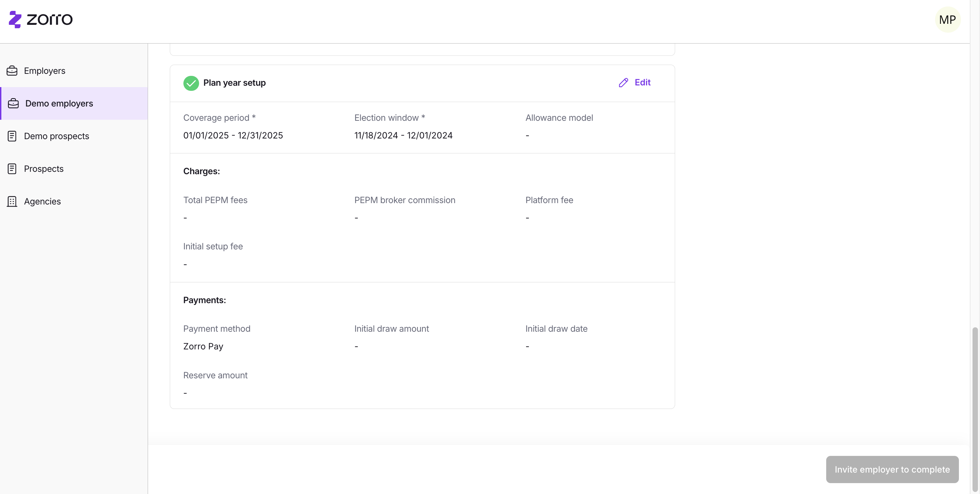Edit the Plan year setup
Image resolution: width=980 pixels, height=494 pixels.
[x=635, y=83]
